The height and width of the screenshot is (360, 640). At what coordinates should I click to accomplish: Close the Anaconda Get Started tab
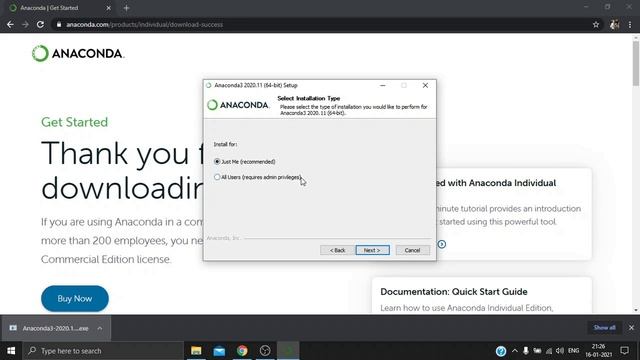coord(109,8)
